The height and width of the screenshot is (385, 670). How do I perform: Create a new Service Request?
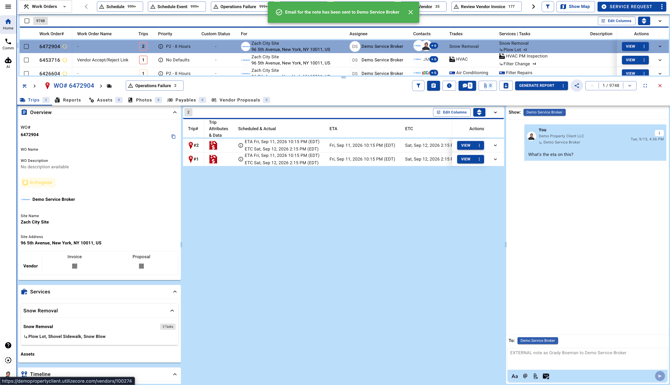[x=627, y=6]
